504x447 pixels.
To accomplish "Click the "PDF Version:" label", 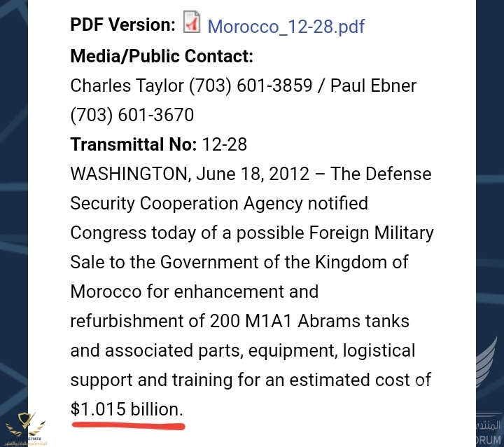I will (x=122, y=25).
